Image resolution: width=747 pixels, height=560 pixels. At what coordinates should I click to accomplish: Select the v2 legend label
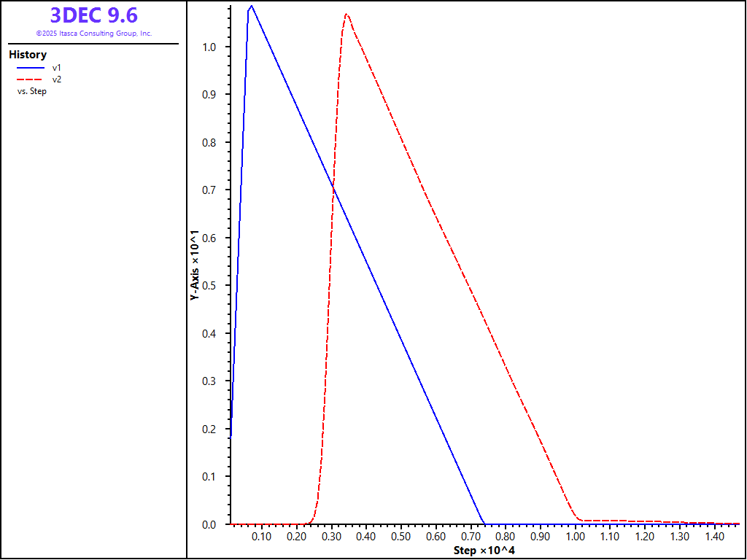56,79
